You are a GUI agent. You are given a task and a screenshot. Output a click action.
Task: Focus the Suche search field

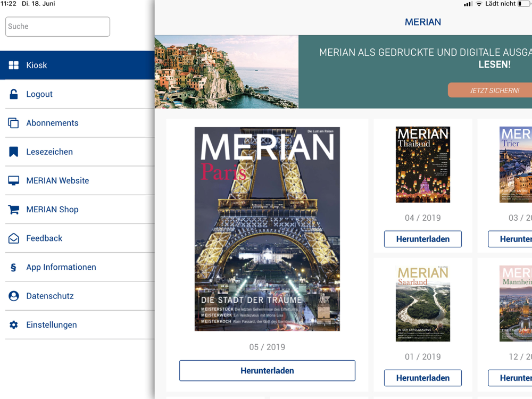(57, 27)
